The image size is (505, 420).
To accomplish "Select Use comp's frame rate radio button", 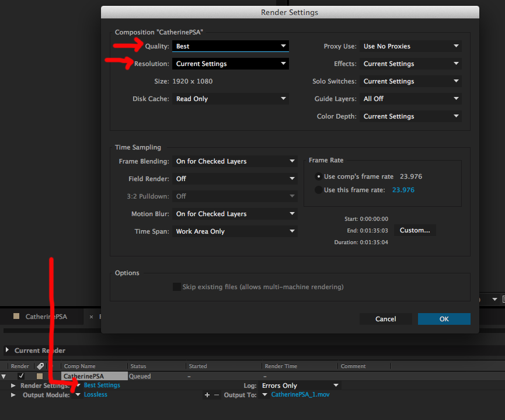I will pos(319,176).
